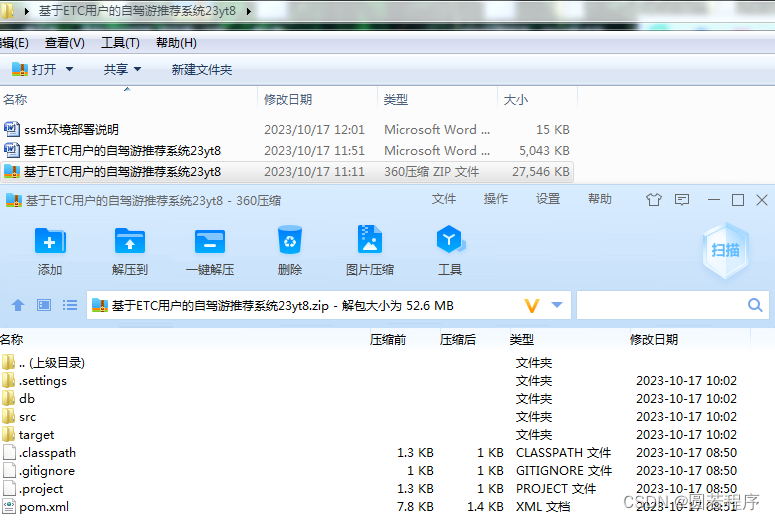This screenshot has height=520, width=775.
Task: Click the search magnifier icon in 360压缩
Action: [755, 305]
